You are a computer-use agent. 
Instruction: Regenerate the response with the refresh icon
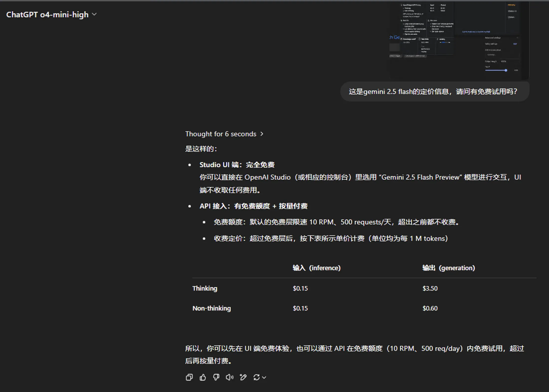(x=256, y=377)
